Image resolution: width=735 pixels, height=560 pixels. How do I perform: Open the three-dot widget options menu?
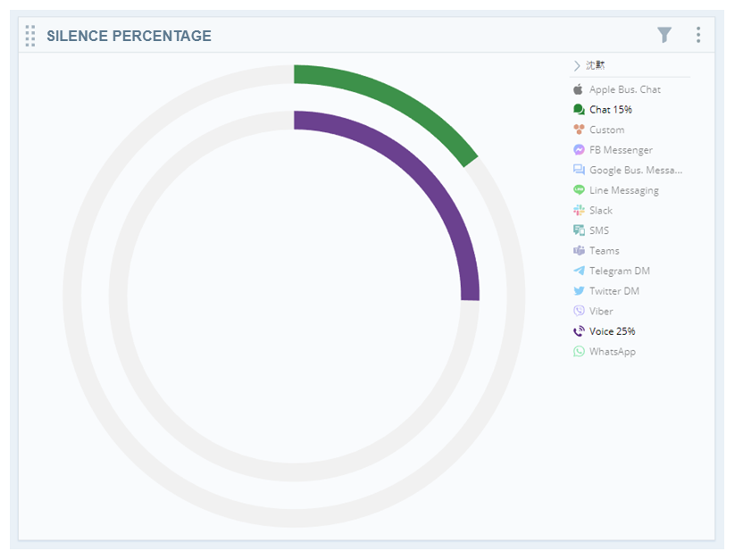pos(698,35)
